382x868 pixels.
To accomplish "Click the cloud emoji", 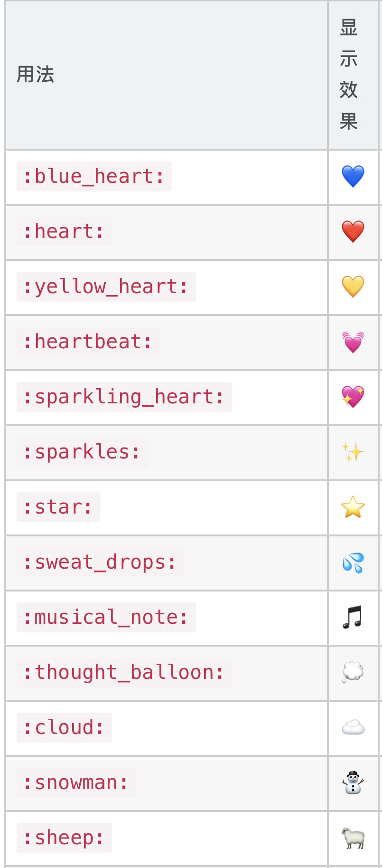I will pos(353,728).
